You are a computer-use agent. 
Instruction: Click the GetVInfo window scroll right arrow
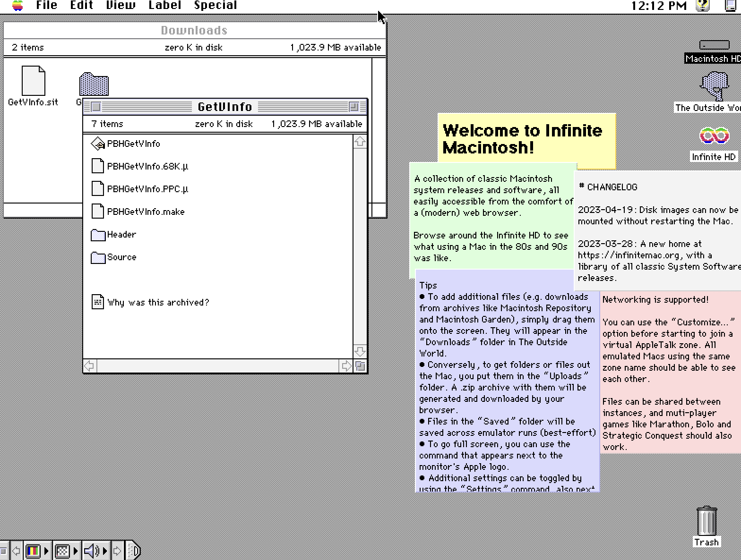coord(347,366)
